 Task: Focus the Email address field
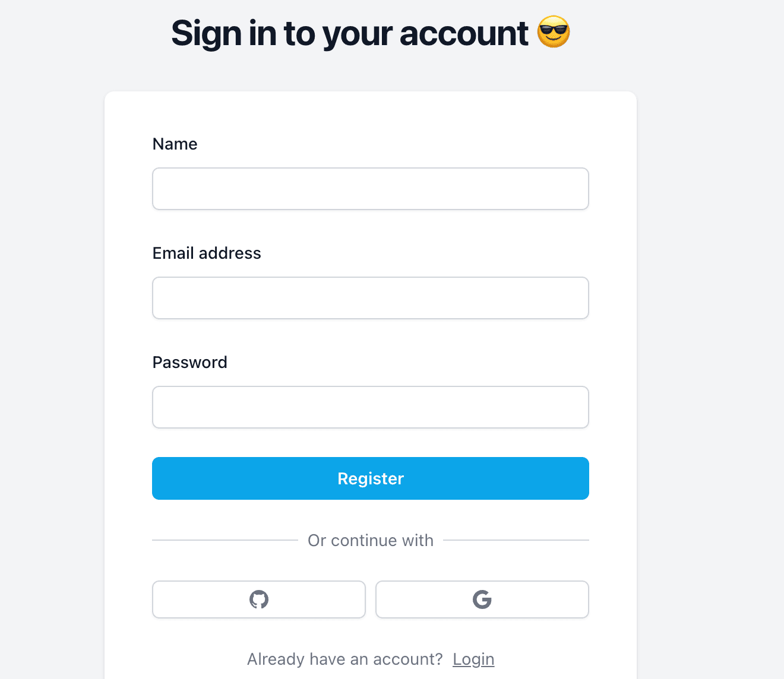coord(370,298)
